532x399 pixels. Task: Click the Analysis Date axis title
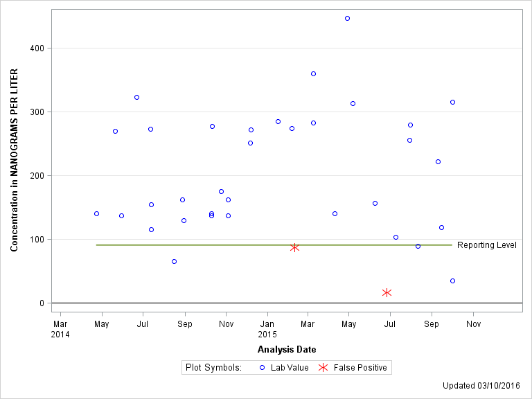tap(287, 350)
